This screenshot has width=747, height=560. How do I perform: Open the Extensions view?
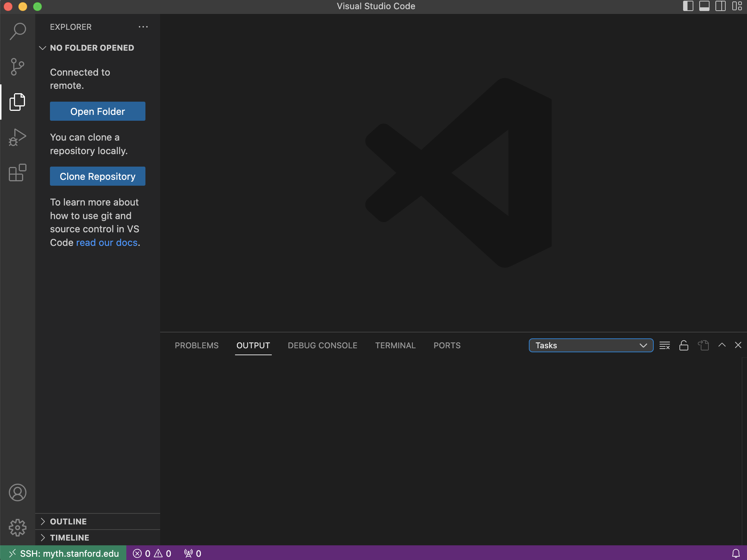(x=18, y=172)
